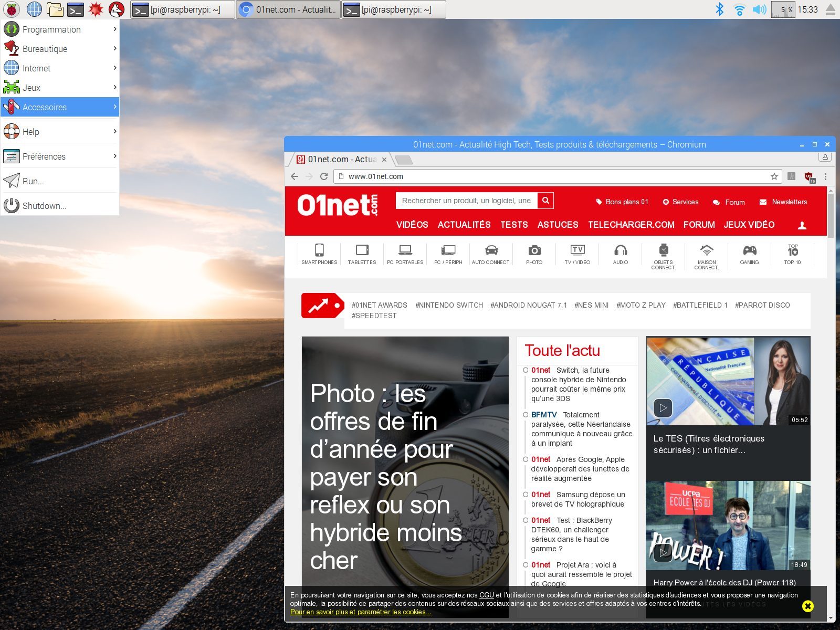Select the TV / Vidéo category icon
This screenshot has height=630, width=840.
[577, 254]
